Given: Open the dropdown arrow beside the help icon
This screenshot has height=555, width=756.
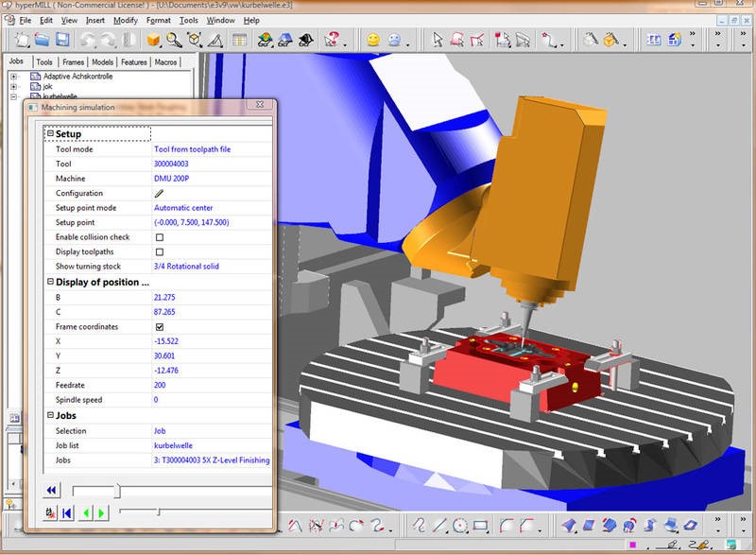Looking at the screenshot, I should click(x=345, y=44).
